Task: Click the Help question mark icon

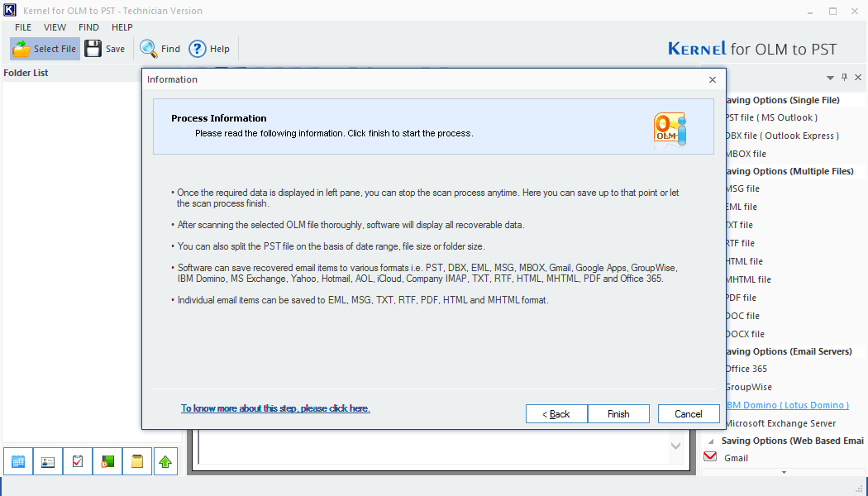Action: [x=197, y=49]
